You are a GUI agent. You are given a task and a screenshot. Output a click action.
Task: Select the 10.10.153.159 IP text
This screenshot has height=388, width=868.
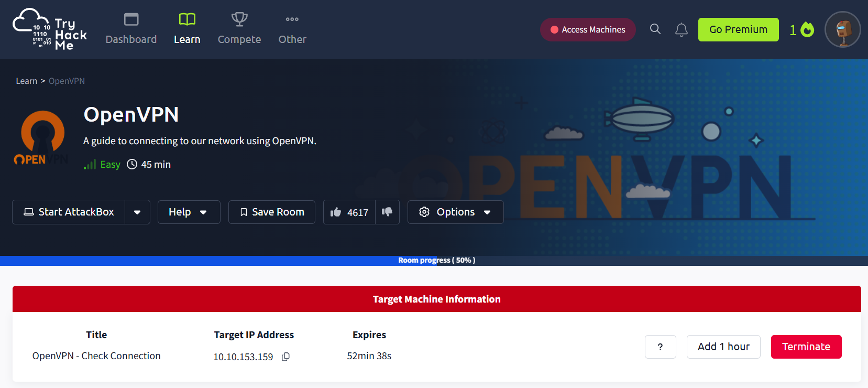coord(243,357)
